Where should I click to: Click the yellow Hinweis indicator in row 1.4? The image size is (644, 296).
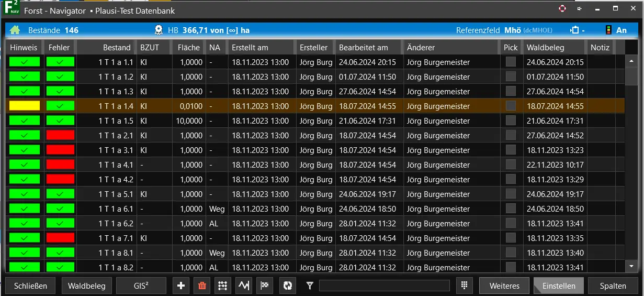coord(25,106)
